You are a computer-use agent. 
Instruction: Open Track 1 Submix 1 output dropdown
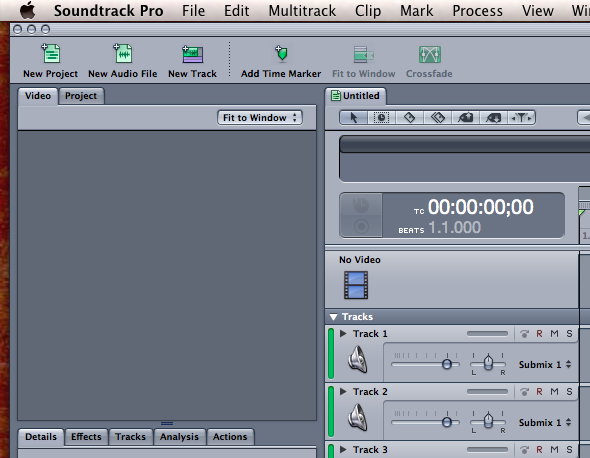tap(545, 365)
